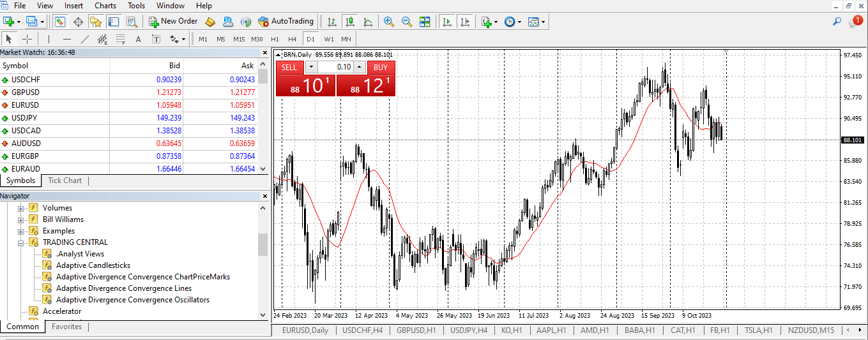Click the 0.10 lot volume field
This screenshot has width=868, height=340.
click(335, 68)
